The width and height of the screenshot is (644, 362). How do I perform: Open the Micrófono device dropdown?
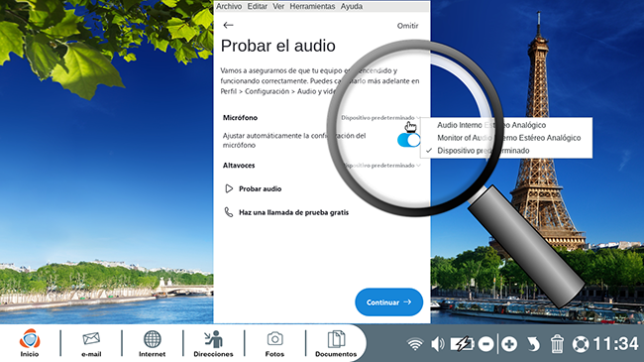click(x=380, y=118)
